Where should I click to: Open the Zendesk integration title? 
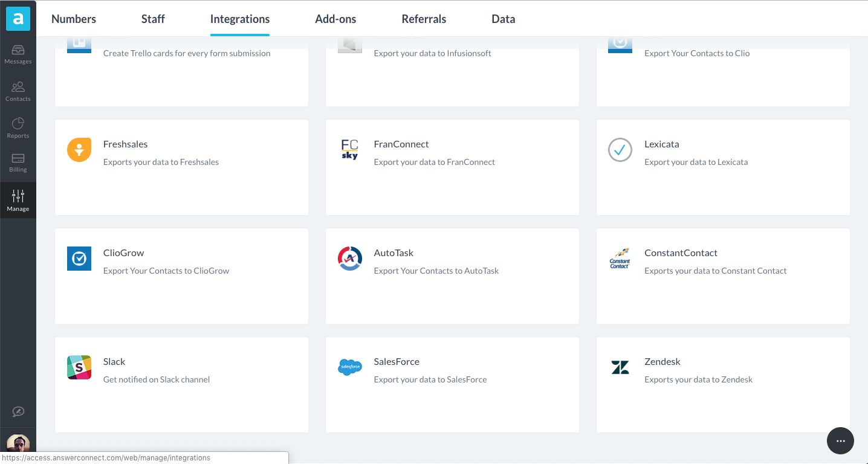coord(662,361)
